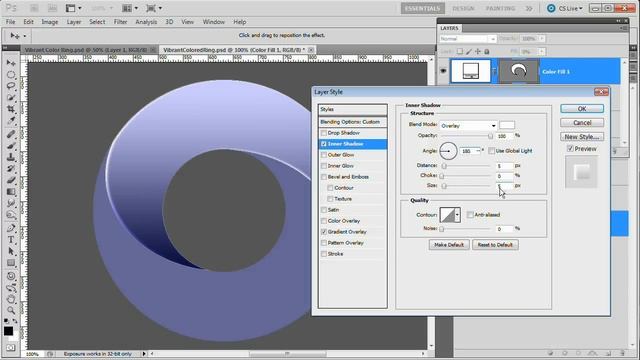640x360 pixels.
Task: Open the Layers Opacity slider arrow
Action: point(542,39)
